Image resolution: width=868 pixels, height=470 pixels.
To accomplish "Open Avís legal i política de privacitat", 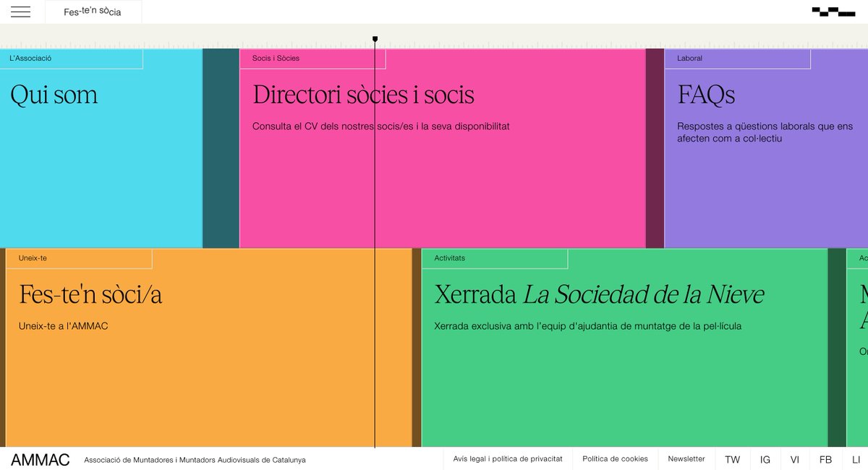I will (x=508, y=459).
